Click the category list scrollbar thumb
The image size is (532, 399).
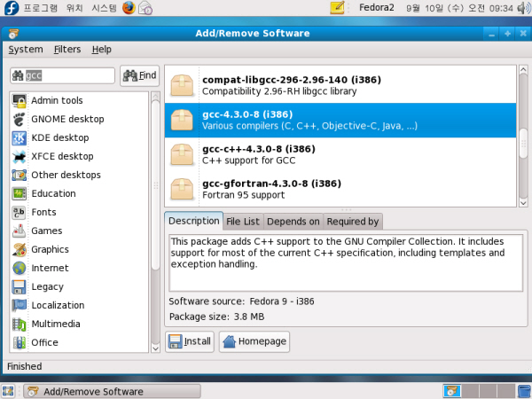pyautogui.click(x=155, y=185)
